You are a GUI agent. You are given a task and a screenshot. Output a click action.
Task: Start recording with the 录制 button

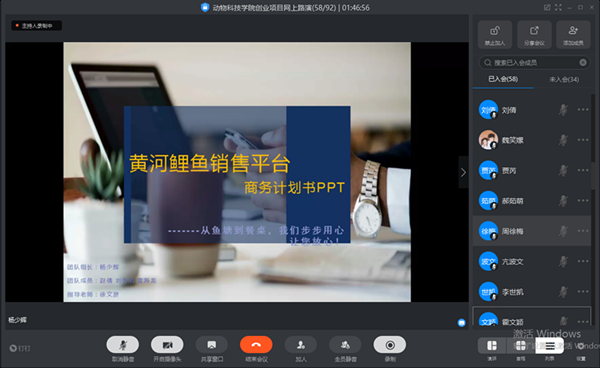390,345
